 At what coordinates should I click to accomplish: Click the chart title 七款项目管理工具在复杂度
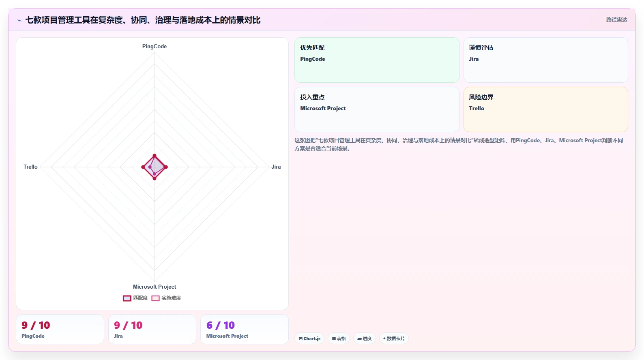[143, 20]
